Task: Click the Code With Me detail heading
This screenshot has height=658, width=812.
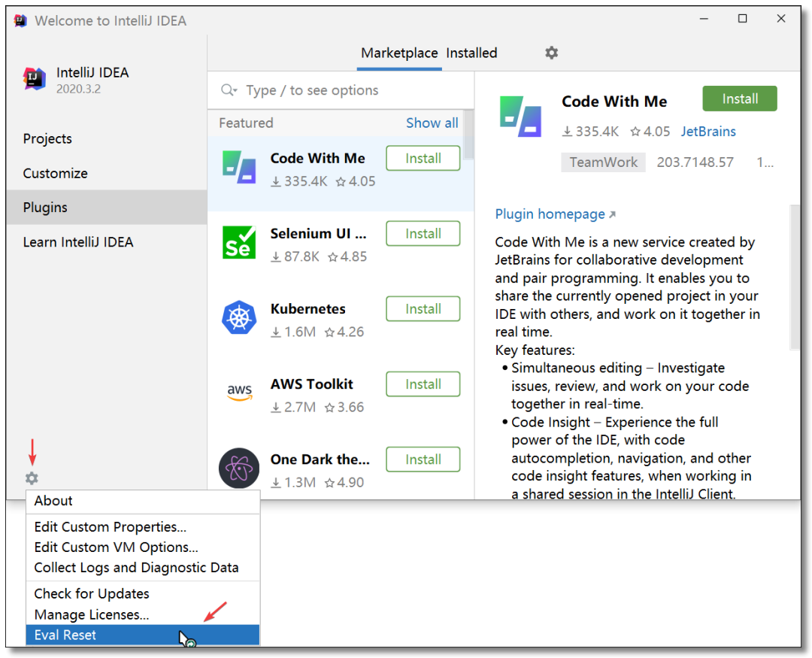Action: tap(614, 102)
